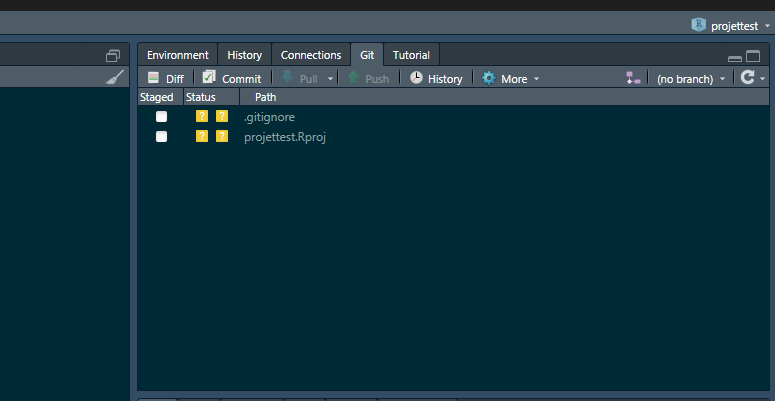This screenshot has width=775, height=401.
Task: Open the projettest project menu
Action: point(731,26)
